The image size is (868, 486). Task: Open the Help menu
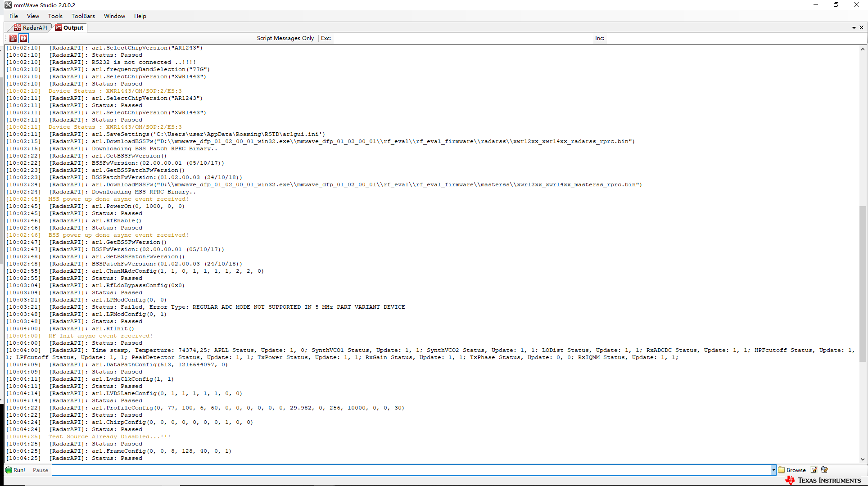[140, 16]
